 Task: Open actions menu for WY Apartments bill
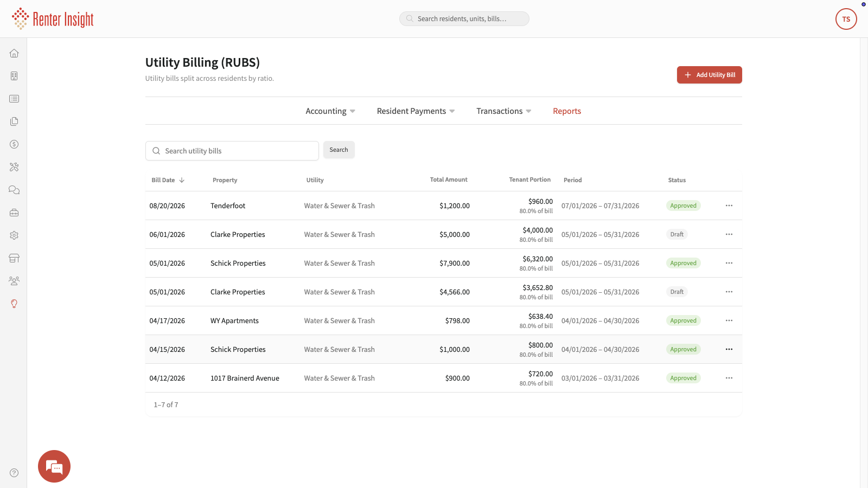[x=729, y=320]
